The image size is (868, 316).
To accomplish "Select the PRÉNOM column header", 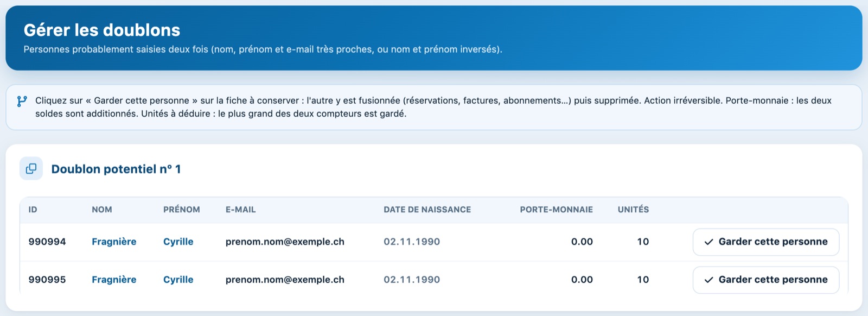I will 182,210.
